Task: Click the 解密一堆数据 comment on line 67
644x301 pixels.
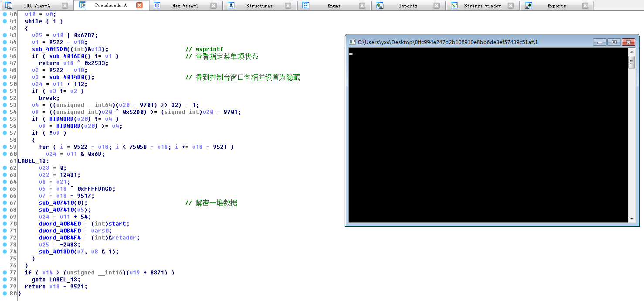Action: tap(211, 203)
